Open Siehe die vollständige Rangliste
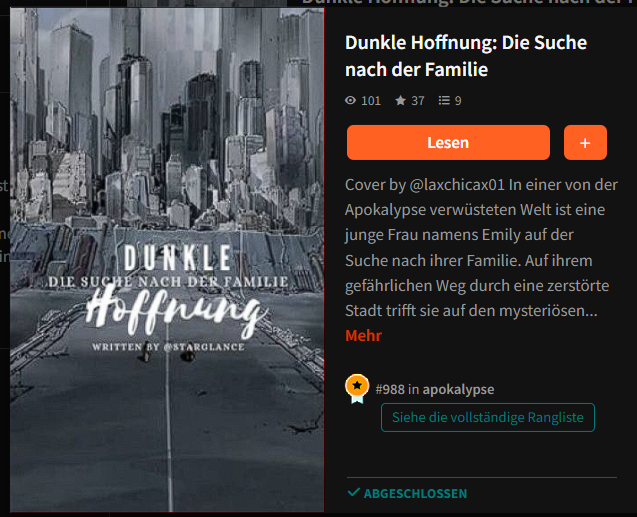The width and height of the screenshot is (637, 517). 488,417
